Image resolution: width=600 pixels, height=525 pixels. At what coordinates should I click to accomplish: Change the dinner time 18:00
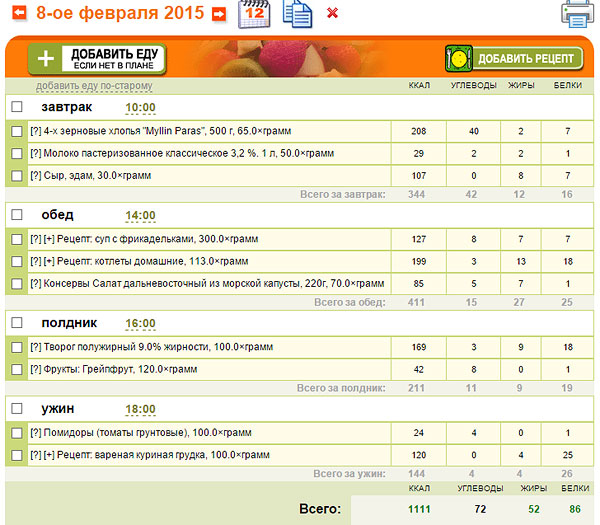coord(140,409)
